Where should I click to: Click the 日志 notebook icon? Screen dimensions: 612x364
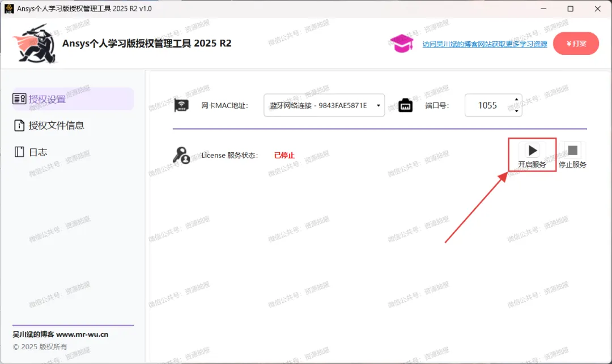point(19,152)
